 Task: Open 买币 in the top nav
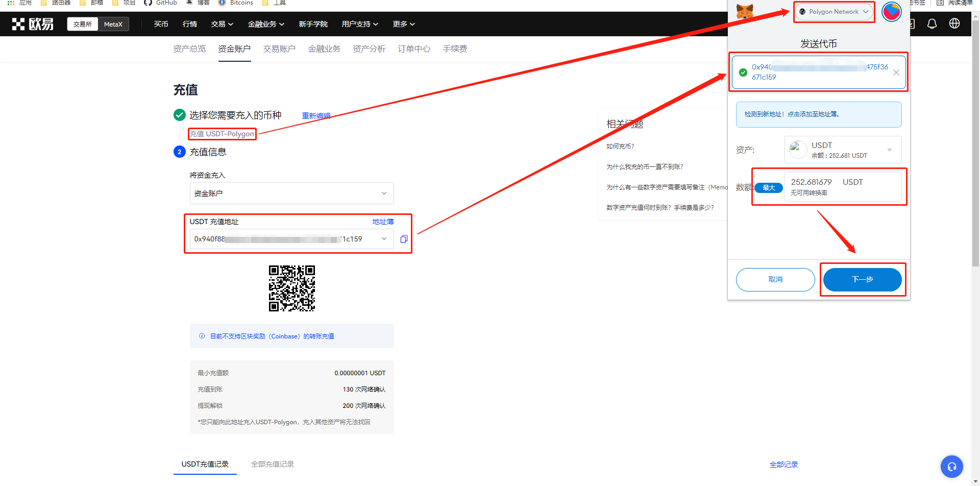tap(161, 24)
